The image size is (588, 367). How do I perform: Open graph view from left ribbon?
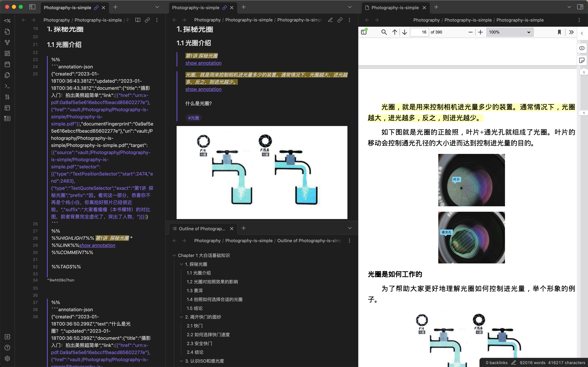click(7, 43)
